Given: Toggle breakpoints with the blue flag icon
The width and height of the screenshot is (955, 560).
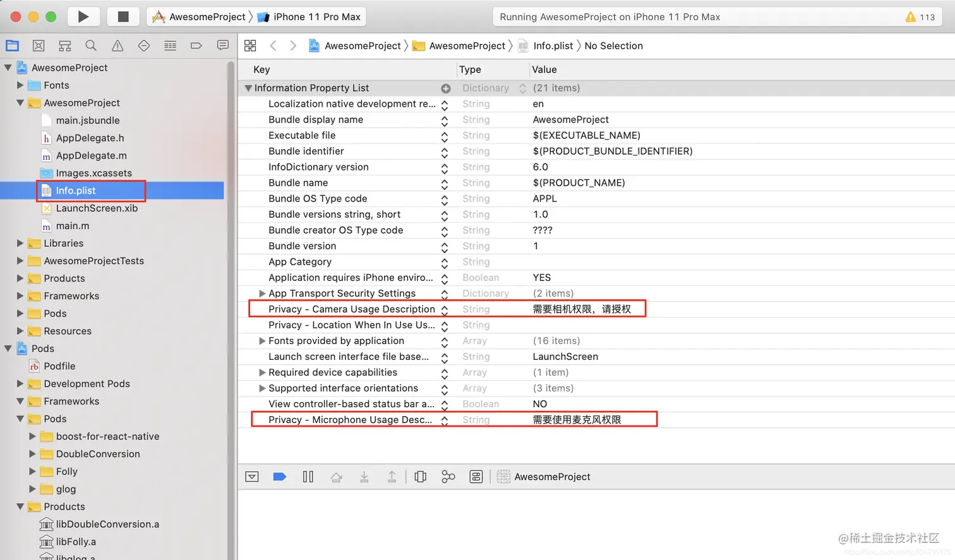Looking at the screenshot, I should (x=280, y=477).
